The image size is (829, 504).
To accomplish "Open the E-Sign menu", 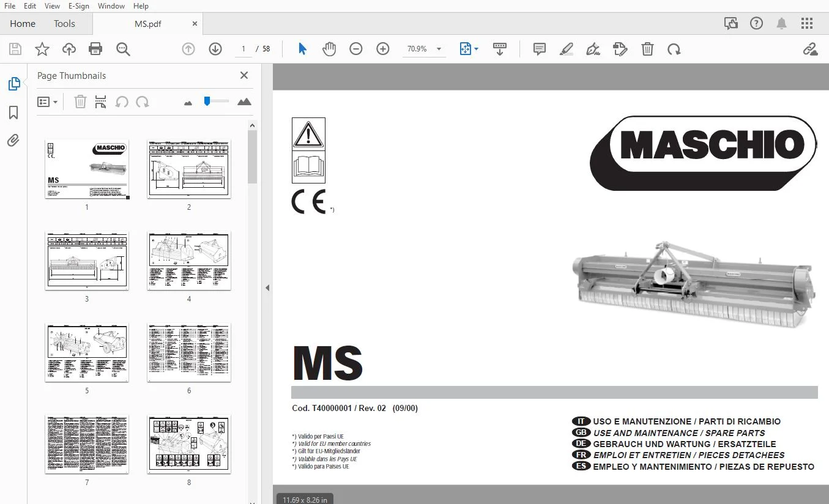I will pyautogui.click(x=79, y=6).
